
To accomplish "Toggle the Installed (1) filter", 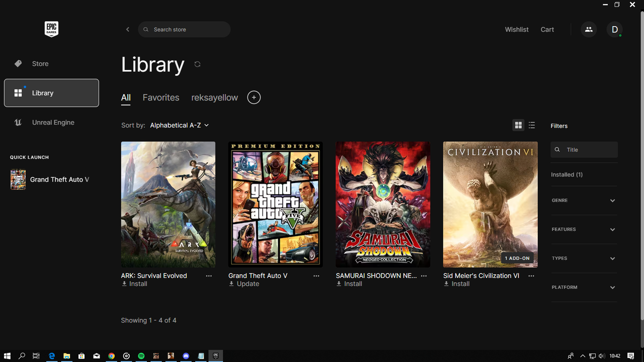I will 567,174.
